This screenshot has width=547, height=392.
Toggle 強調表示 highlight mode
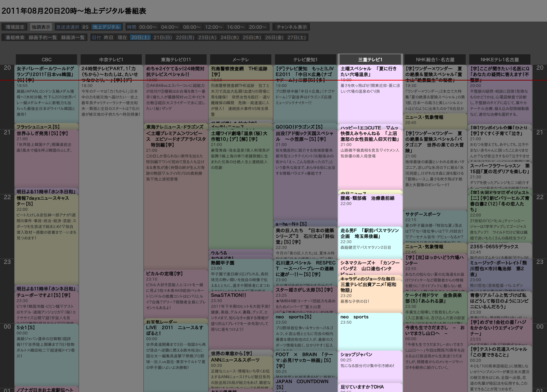[41, 27]
